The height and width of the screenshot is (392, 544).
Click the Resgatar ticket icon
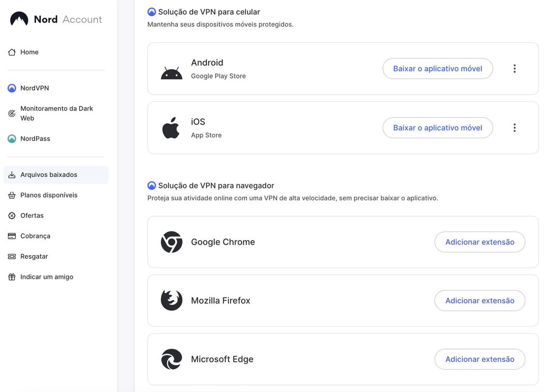click(12, 257)
